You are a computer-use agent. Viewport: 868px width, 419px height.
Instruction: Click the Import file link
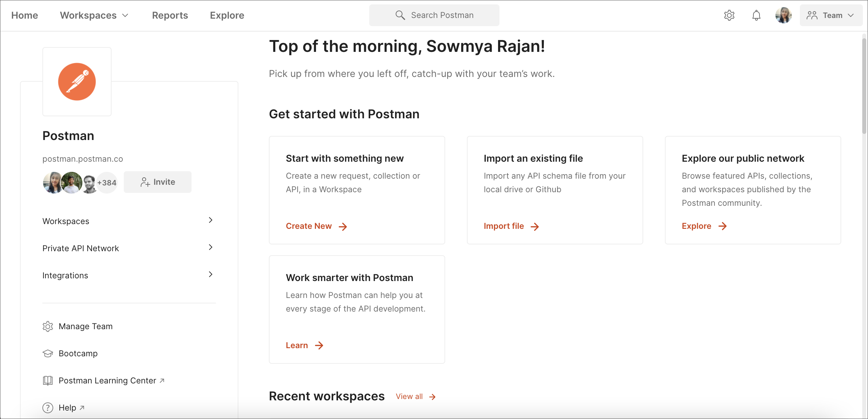point(504,226)
